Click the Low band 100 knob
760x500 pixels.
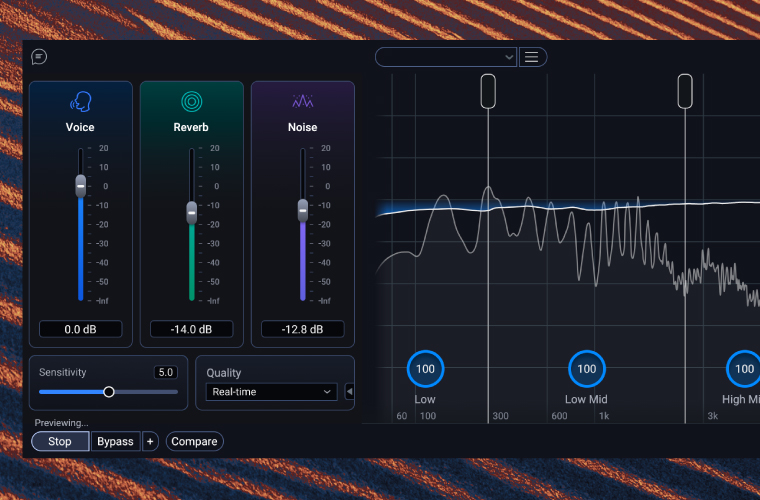pos(425,369)
